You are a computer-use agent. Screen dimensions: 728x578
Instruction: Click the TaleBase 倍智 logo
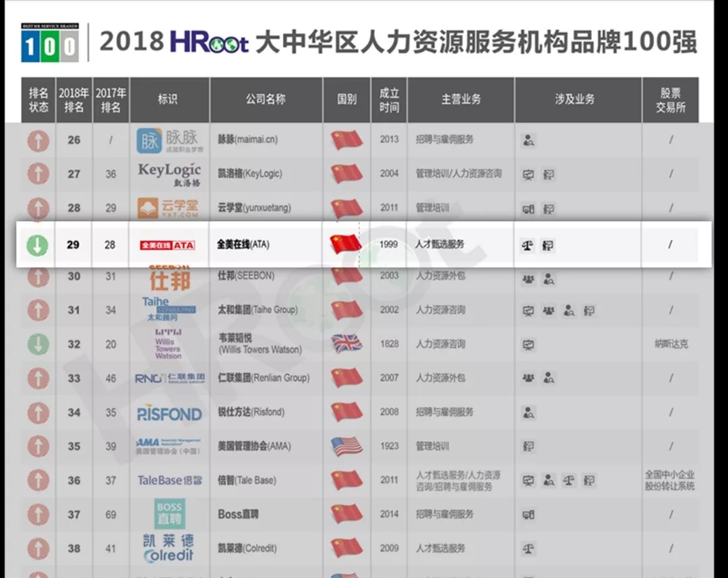coord(169,480)
